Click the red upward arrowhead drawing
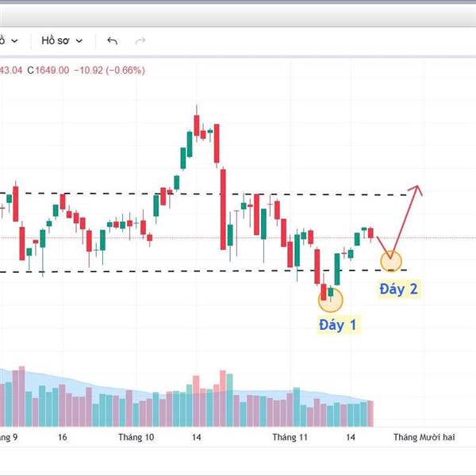476x476 pixels. 418,190
